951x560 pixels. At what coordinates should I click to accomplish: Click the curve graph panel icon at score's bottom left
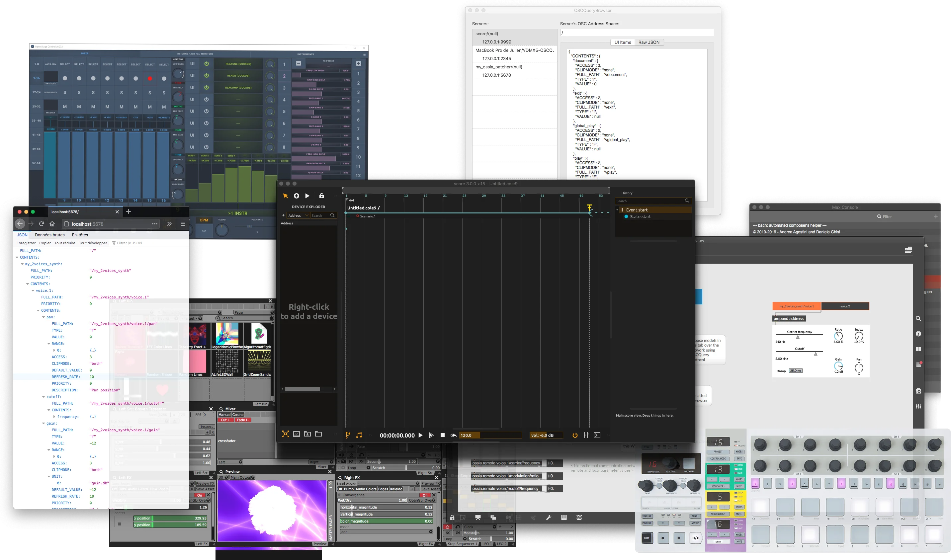(x=297, y=434)
